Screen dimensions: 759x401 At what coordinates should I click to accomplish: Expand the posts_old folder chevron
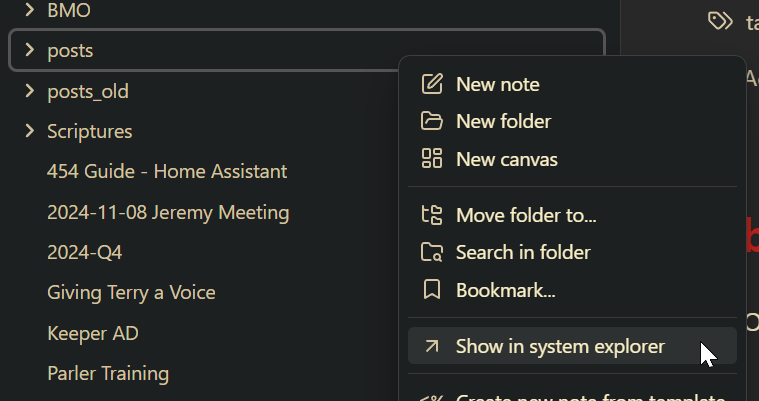[x=29, y=92]
